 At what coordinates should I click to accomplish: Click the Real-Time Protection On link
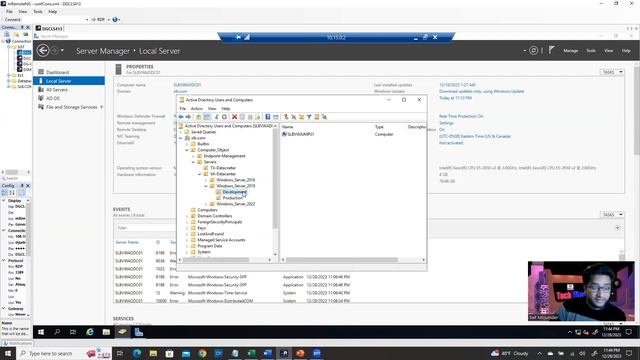click(x=461, y=116)
